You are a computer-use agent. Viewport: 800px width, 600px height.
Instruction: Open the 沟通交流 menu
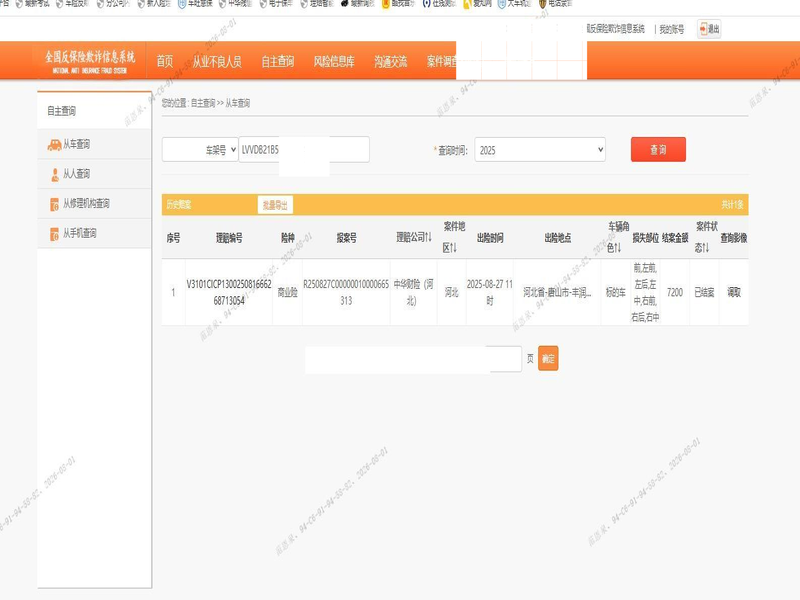coord(390,61)
